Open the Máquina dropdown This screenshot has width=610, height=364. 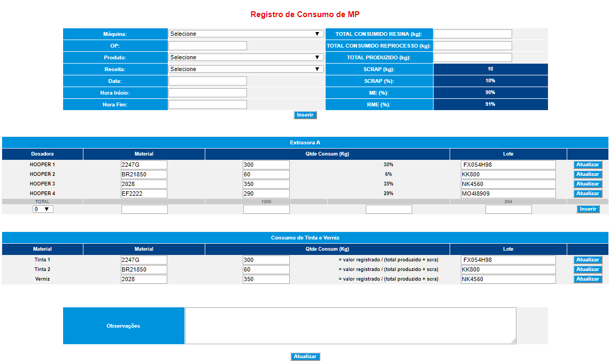pyautogui.click(x=246, y=34)
